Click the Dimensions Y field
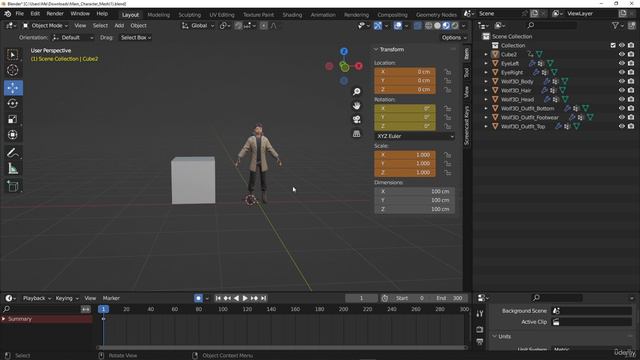The image size is (640, 360). pyautogui.click(x=414, y=200)
